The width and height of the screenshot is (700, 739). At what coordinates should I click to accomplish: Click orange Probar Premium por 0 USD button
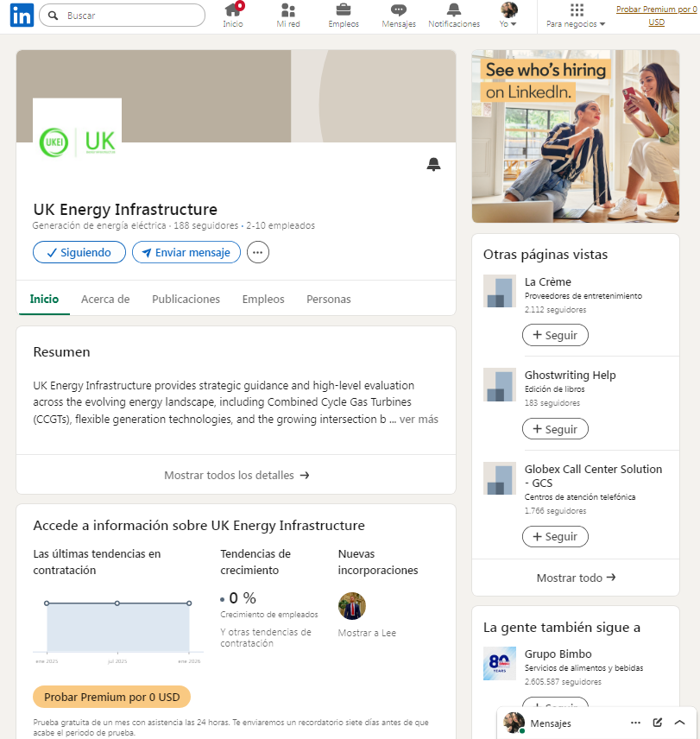(x=111, y=697)
